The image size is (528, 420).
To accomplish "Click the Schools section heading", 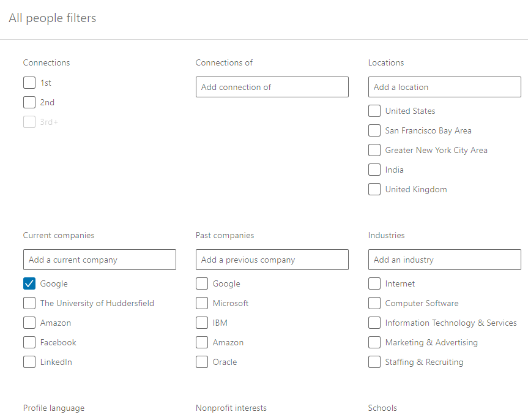I will [x=382, y=408].
